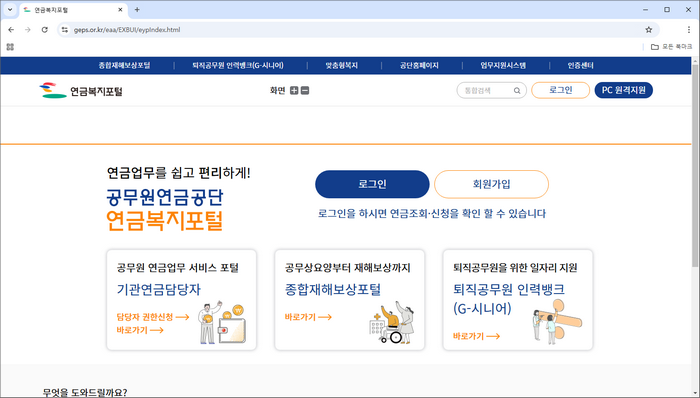Click the large blue 로그인 button
The width and height of the screenshot is (700, 398).
[372, 184]
